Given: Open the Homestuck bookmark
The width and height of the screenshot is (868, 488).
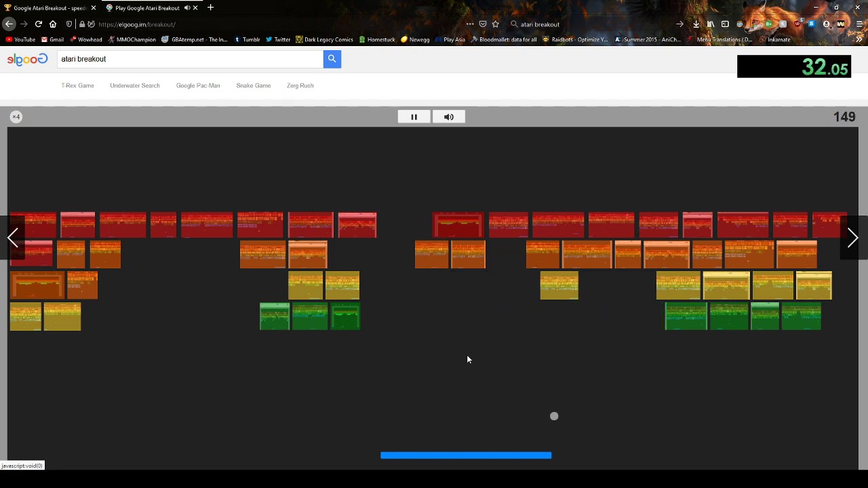Looking at the screenshot, I should click(x=377, y=39).
